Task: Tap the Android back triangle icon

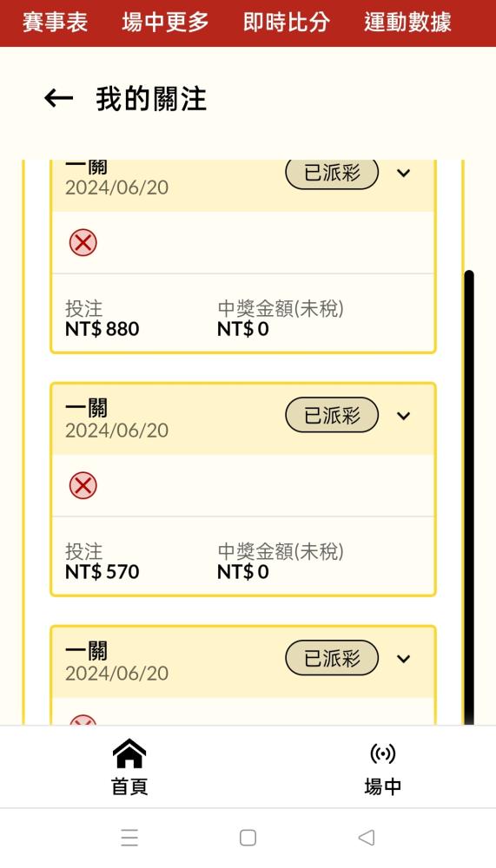Action: point(367,838)
